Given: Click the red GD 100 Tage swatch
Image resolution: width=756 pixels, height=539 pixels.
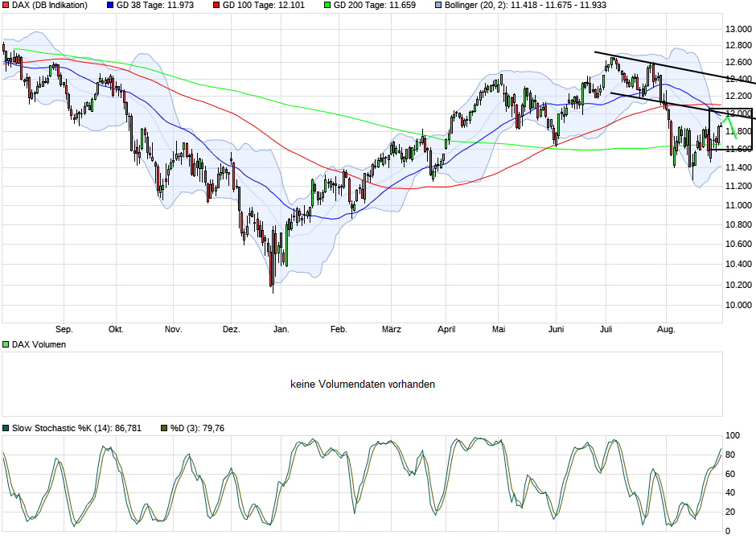Looking at the screenshot, I should coord(216,6).
